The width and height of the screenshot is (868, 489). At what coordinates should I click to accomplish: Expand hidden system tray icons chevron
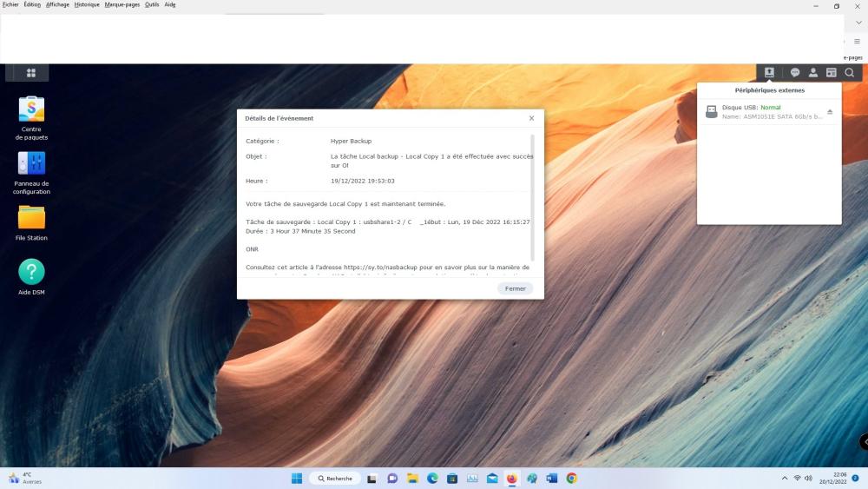(x=786, y=479)
